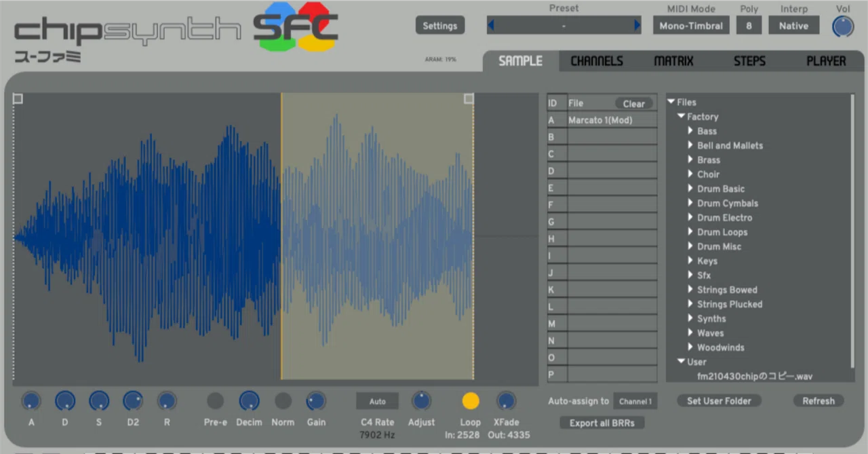The height and width of the screenshot is (454, 868).
Task: Expand the Choir folder
Action: [x=691, y=174]
